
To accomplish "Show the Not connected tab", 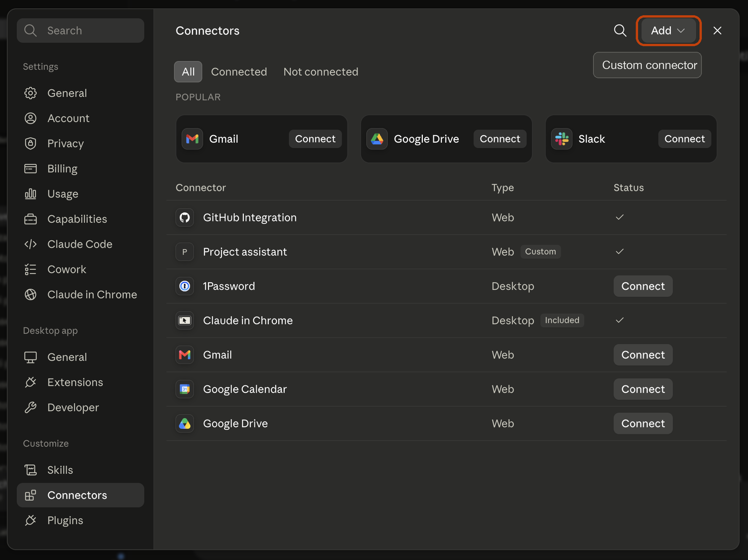I will pos(321,72).
